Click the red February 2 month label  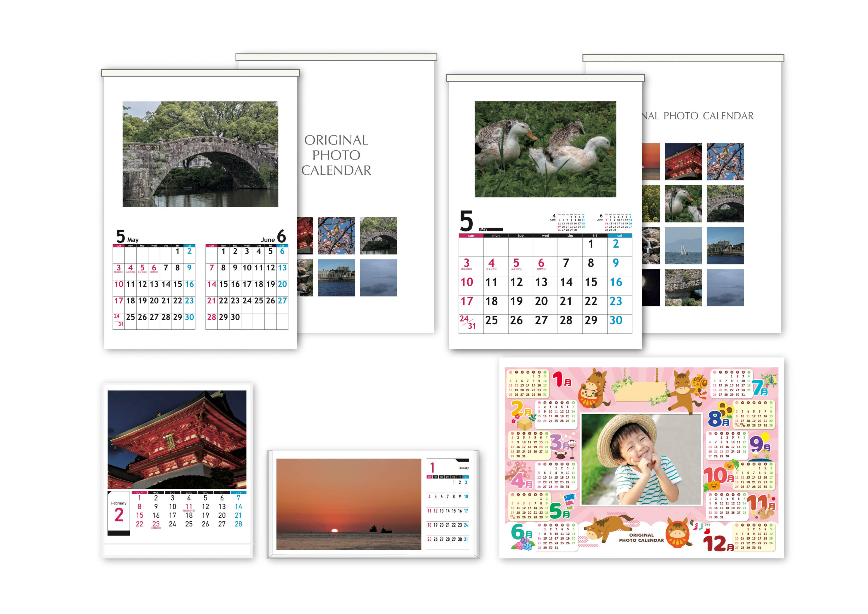[119, 515]
